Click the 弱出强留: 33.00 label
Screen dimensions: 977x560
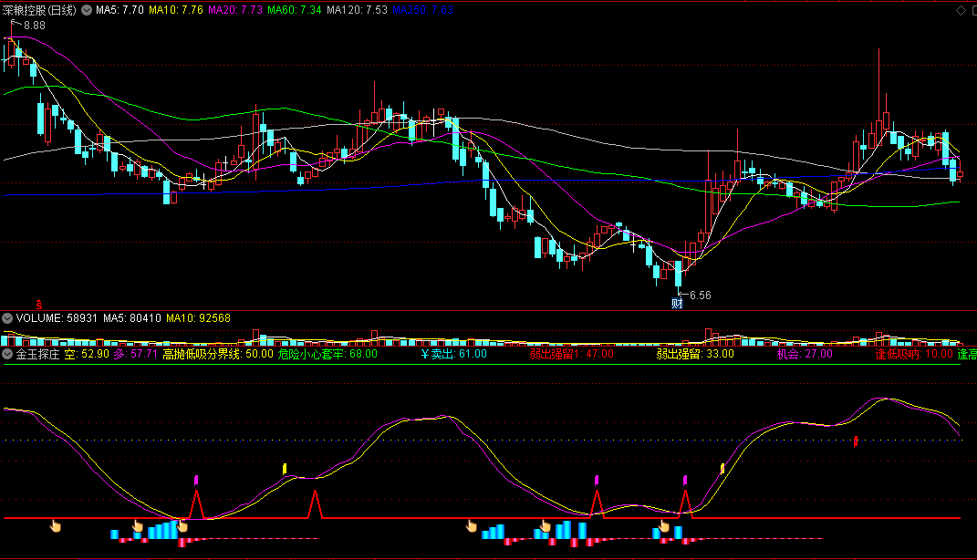[x=695, y=354]
